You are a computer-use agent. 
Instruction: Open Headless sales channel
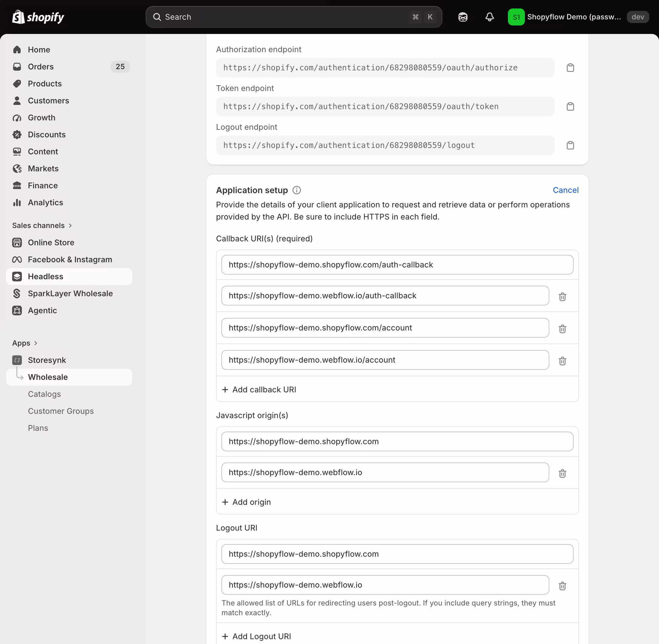(x=69, y=277)
